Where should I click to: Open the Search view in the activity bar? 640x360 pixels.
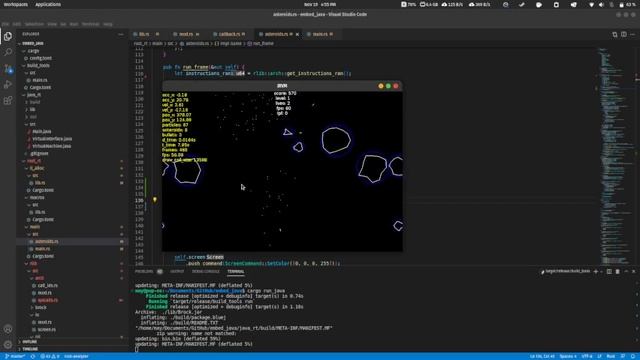point(8,52)
